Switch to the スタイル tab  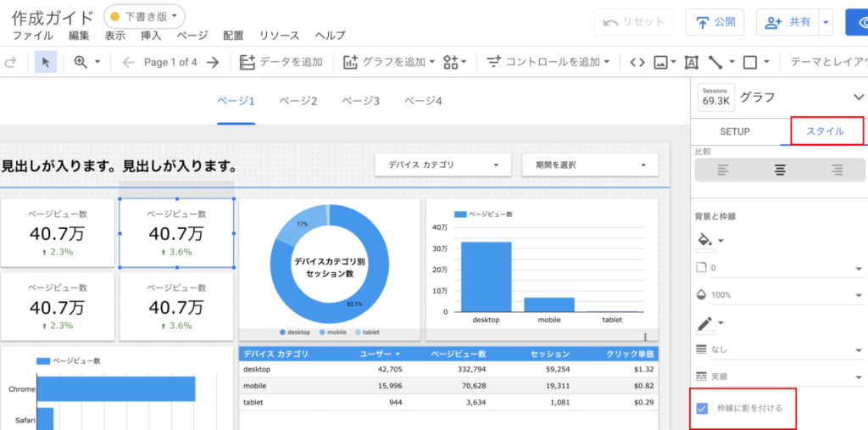(x=824, y=131)
